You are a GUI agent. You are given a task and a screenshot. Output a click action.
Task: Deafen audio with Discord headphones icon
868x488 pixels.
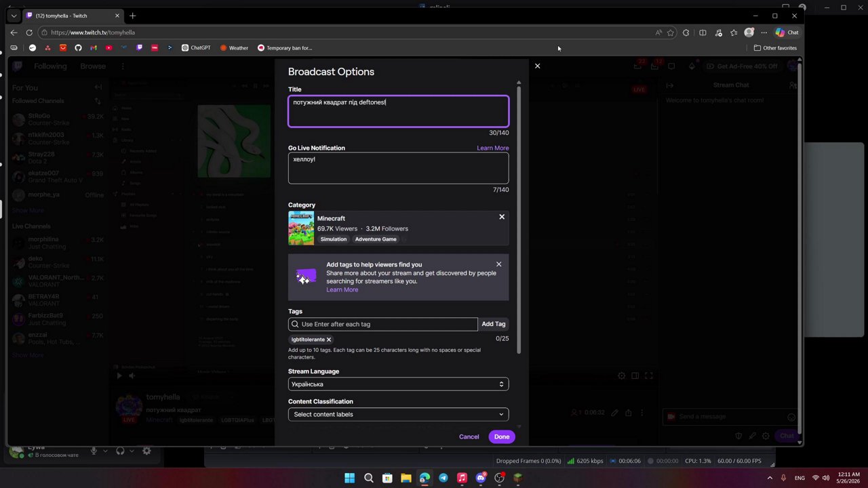120,451
